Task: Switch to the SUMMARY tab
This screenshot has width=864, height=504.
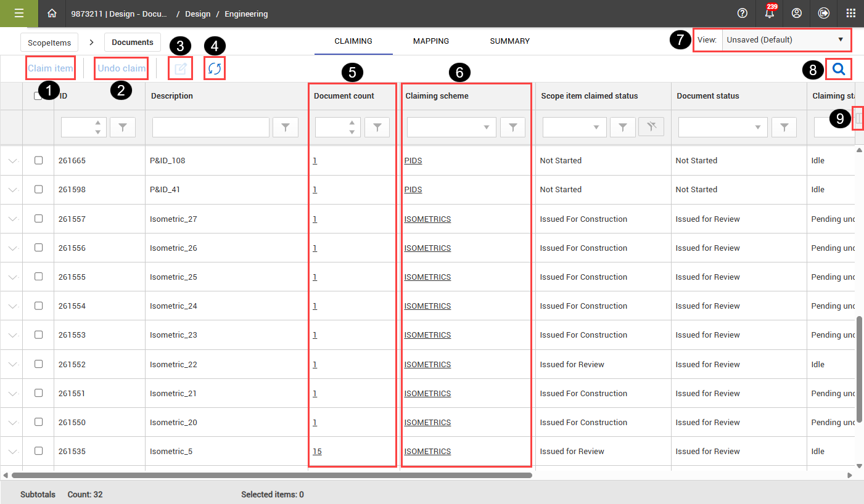Action: click(509, 41)
